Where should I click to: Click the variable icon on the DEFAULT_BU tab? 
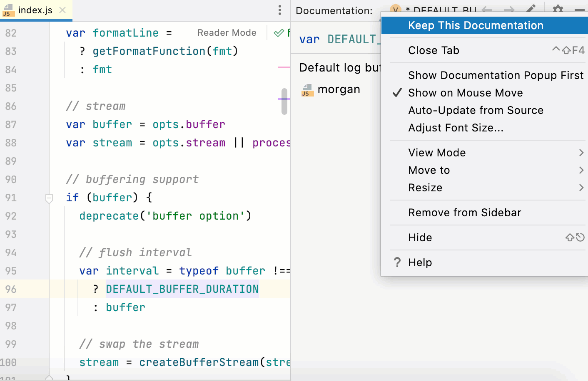click(395, 8)
